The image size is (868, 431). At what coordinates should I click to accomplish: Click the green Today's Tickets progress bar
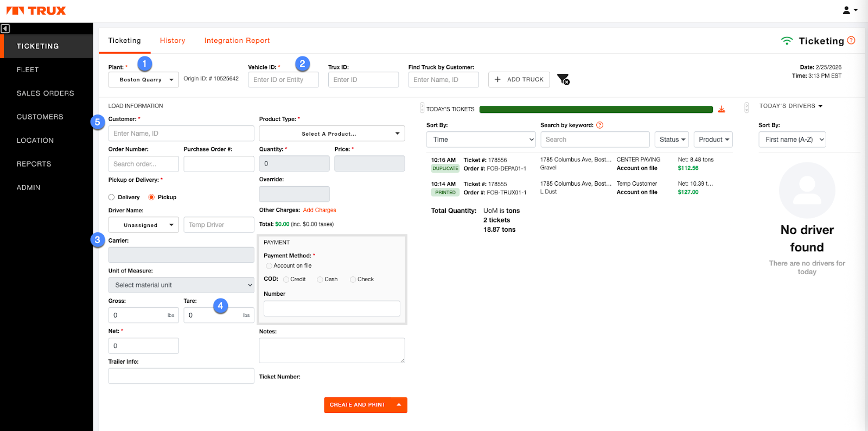click(x=596, y=110)
